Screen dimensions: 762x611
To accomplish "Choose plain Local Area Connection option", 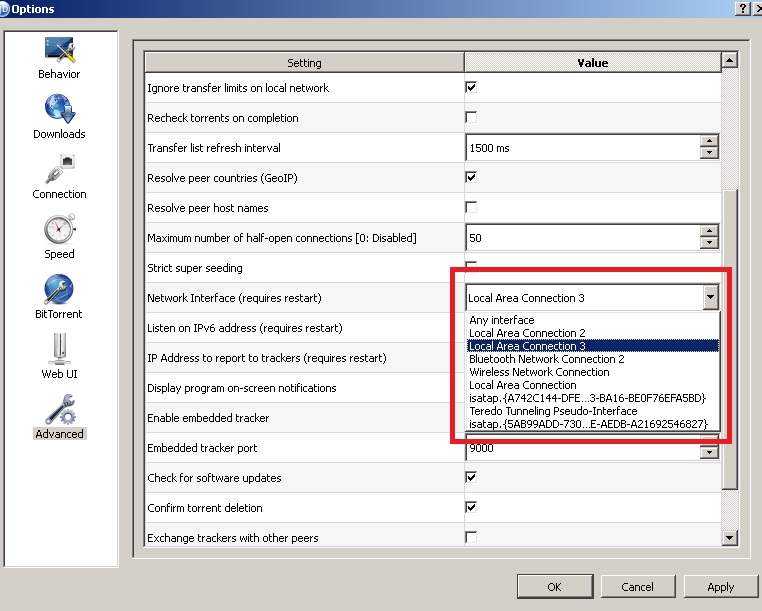I will pyautogui.click(x=592, y=385).
